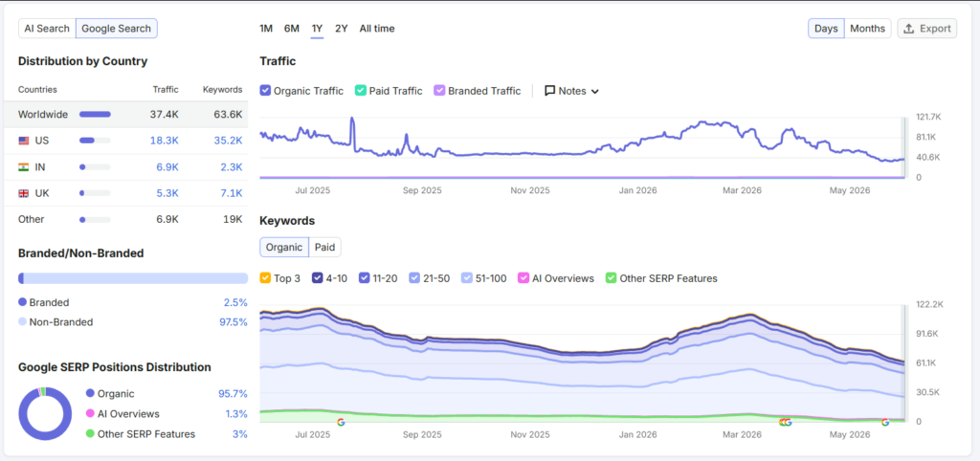Click the US flag icon
The width and height of the screenshot is (980, 461).
[x=24, y=142]
